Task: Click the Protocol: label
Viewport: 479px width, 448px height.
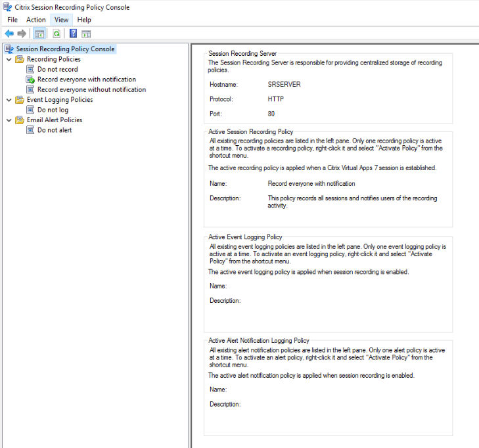Action: pos(221,99)
